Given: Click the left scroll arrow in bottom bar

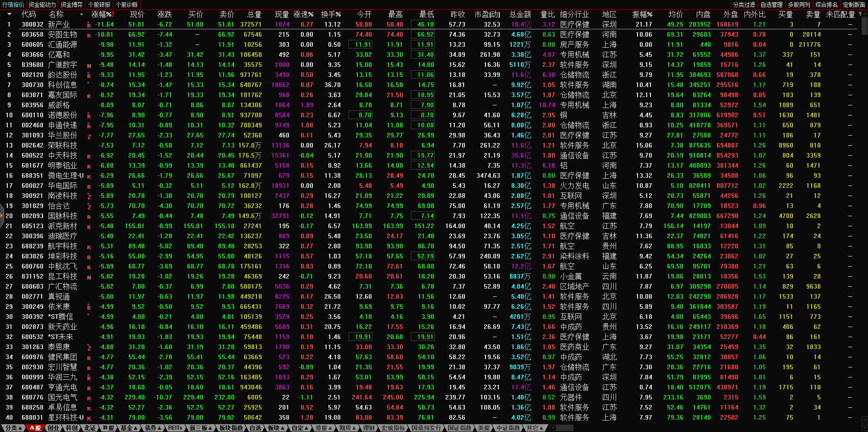Looking at the screenshot, I should point(553,428).
